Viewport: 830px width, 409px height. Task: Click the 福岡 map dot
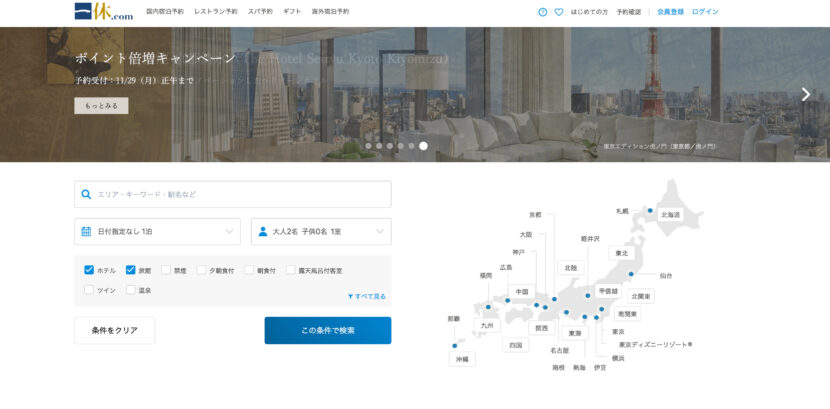pyautogui.click(x=488, y=307)
